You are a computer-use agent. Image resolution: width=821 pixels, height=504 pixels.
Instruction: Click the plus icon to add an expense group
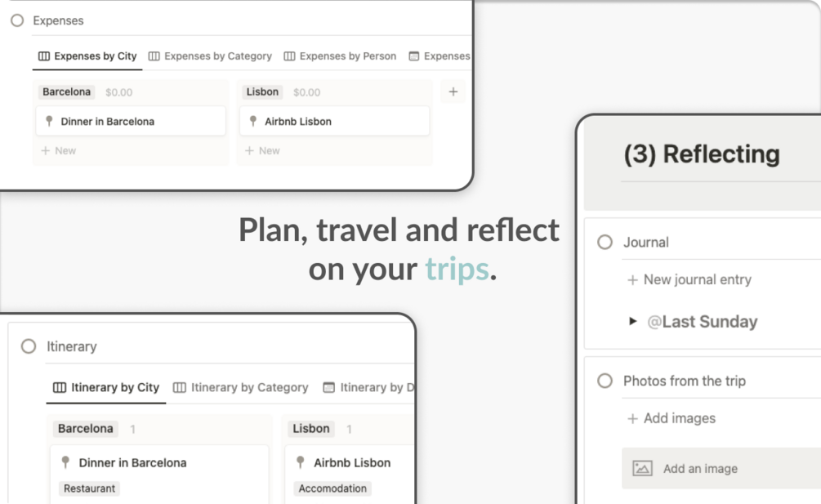pos(453,92)
